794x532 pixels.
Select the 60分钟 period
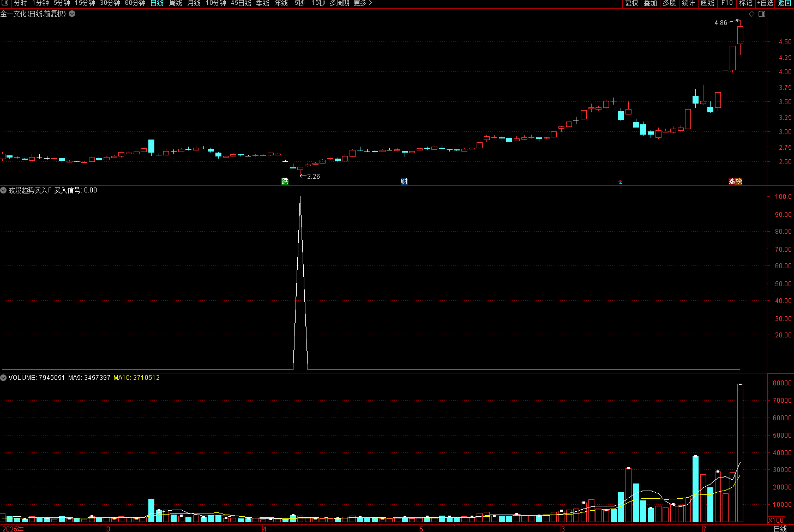coord(135,3)
